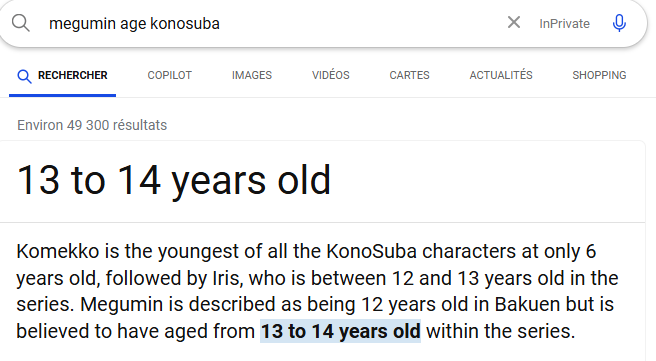Go to the VIDÉOS tab
The image size is (656, 361).
tap(331, 75)
